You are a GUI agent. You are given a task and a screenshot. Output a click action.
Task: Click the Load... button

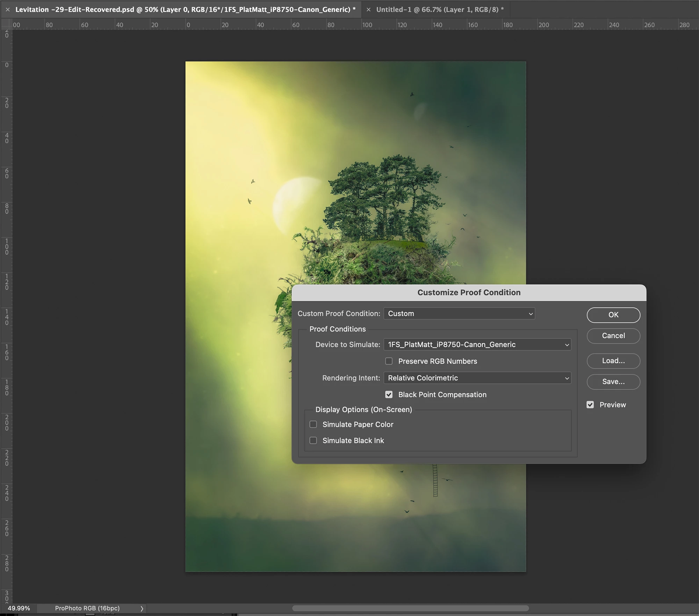point(613,361)
